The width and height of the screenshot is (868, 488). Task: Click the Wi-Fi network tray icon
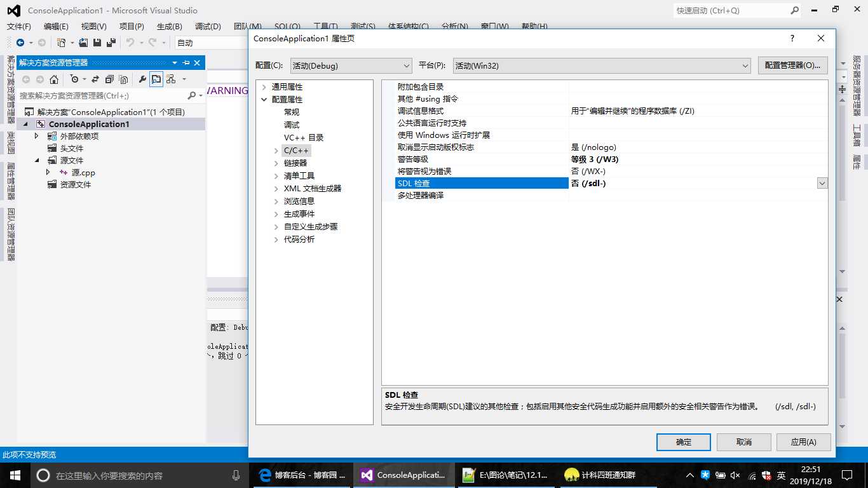752,475
